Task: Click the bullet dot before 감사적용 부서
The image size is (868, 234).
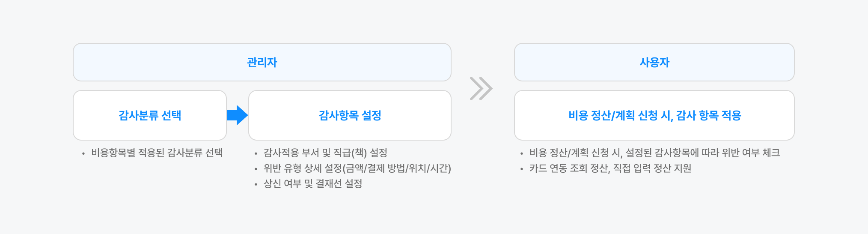Action: click(x=256, y=154)
